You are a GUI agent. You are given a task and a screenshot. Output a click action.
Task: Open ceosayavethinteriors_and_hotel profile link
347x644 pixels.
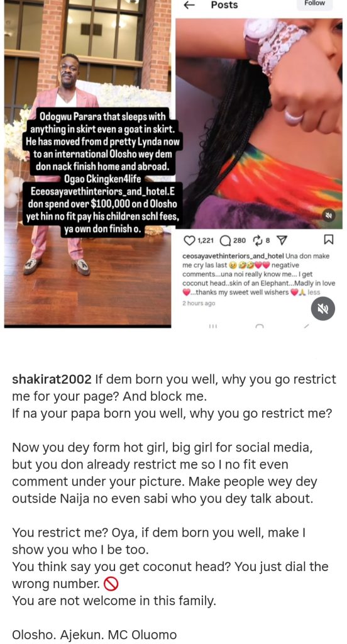(233, 256)
